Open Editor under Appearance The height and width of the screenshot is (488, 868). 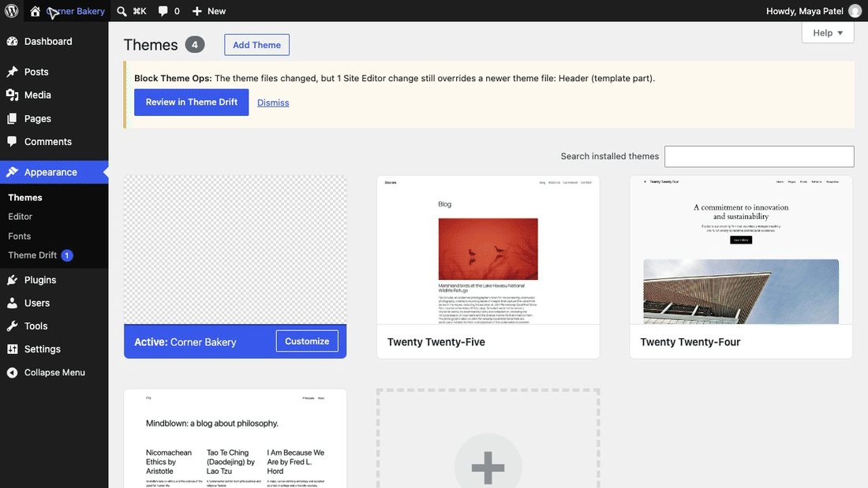pos(20,217)
